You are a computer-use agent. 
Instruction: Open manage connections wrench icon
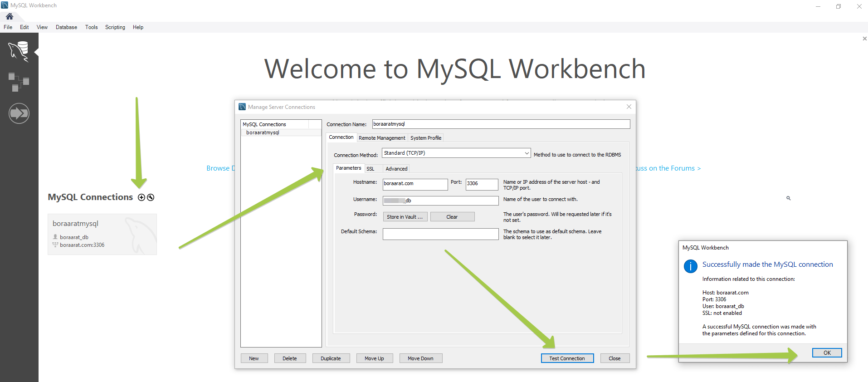tap(151, 197)
